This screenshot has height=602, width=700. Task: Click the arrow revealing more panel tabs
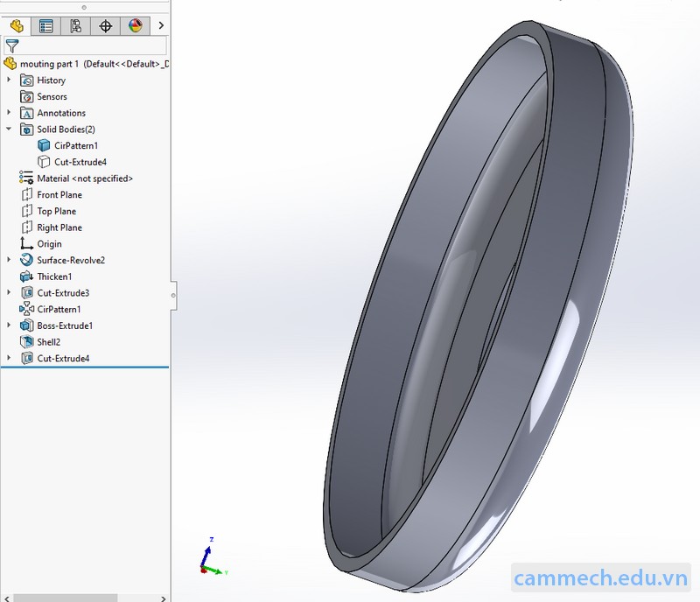(161, 25)
